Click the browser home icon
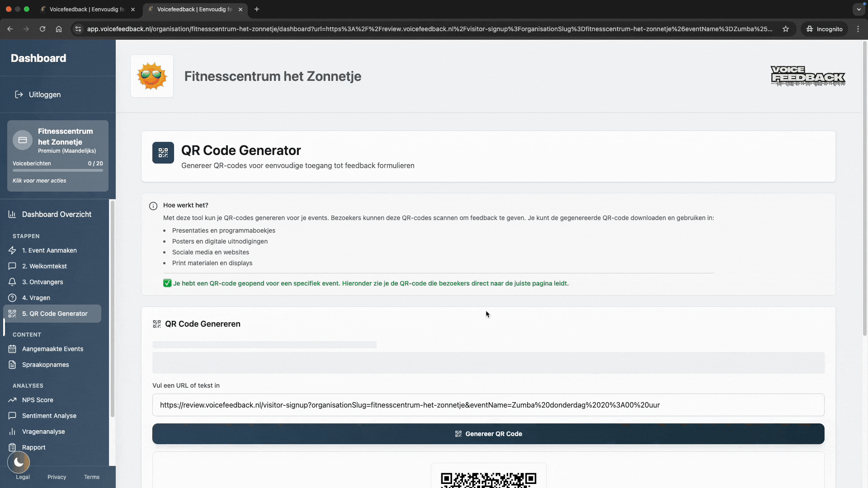 [x=59, y=29]
